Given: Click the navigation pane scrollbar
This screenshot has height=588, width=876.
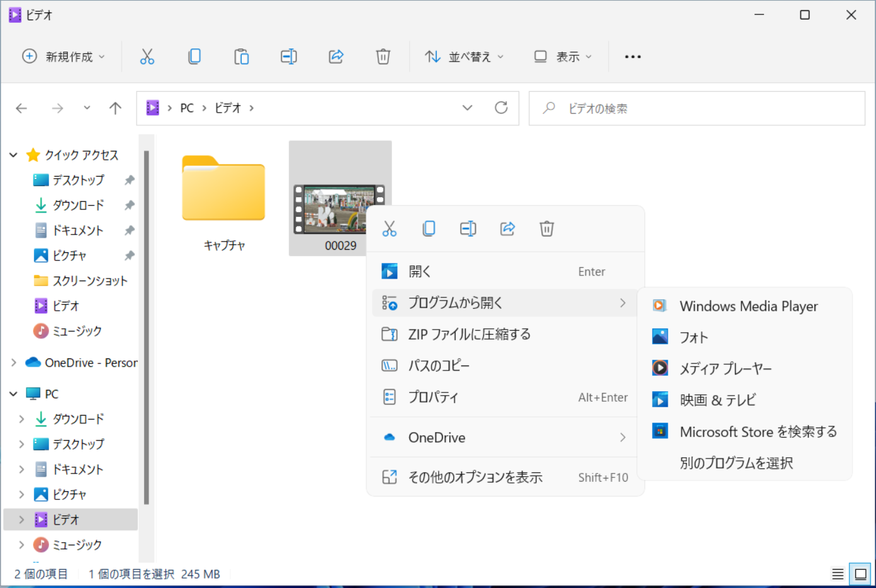Looking at the screenshot, I should 146,327.
